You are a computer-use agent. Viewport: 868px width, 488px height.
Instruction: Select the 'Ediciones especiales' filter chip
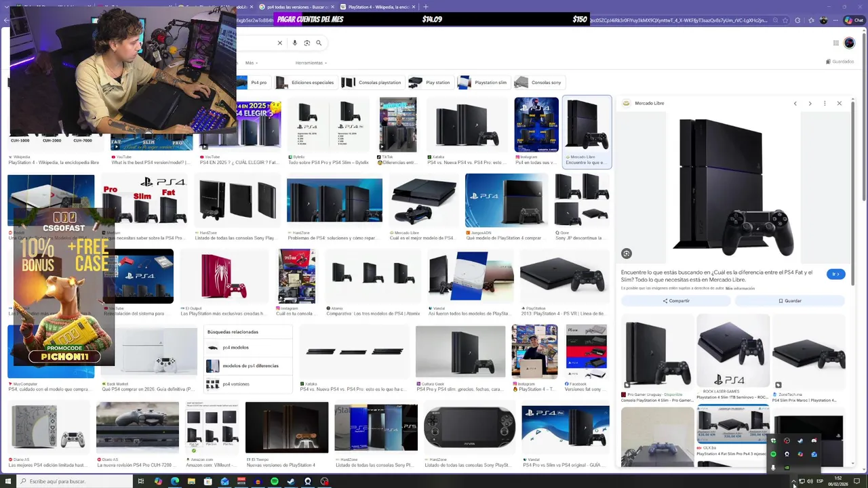(306, 83)
